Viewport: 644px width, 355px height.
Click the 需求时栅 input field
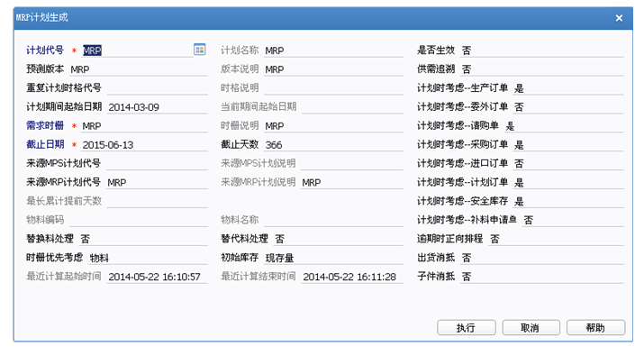pos(145,126)
